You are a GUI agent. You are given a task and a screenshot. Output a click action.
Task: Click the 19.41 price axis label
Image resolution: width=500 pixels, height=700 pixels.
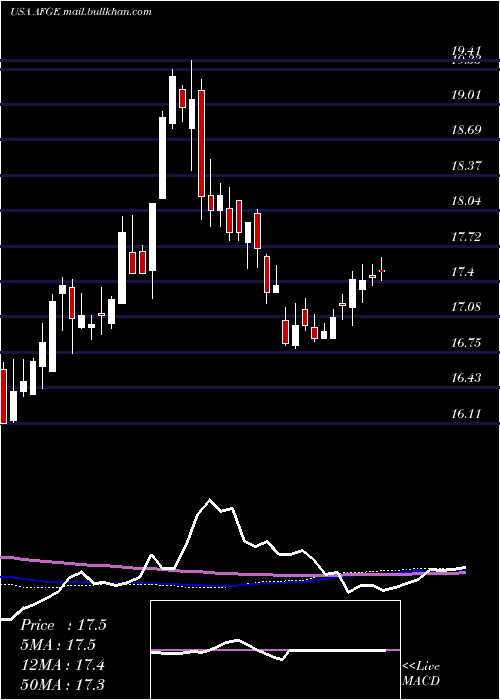tap(467, 53)
